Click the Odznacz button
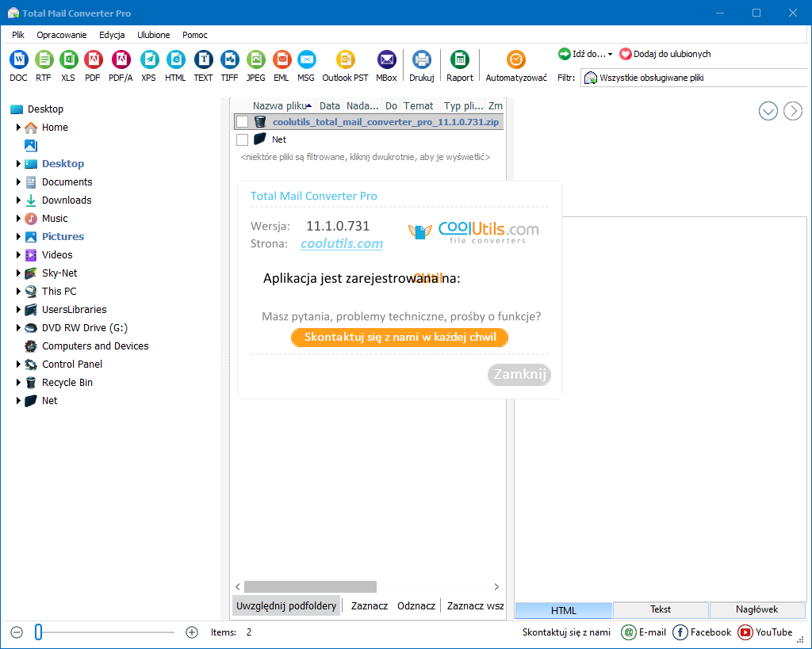This screenshot has height=649, width=812. click(416, 605)
